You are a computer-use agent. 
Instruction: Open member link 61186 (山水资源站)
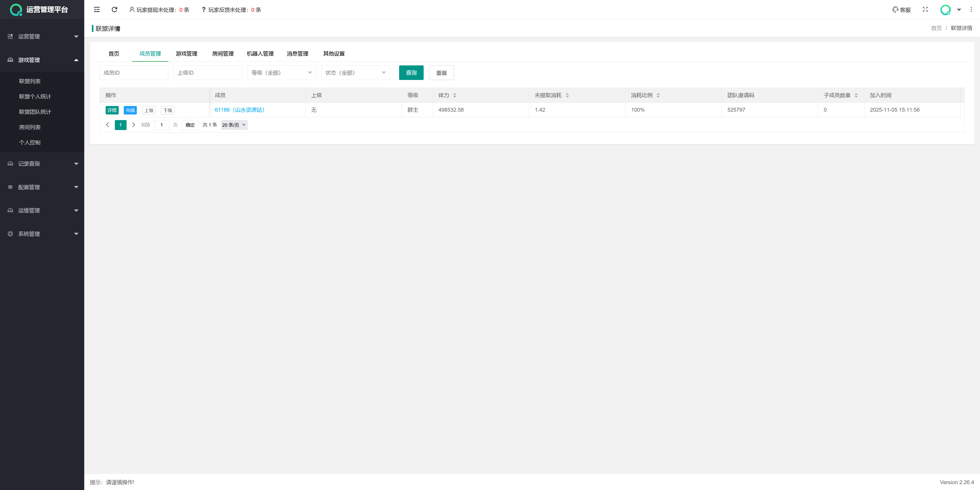click(x=239, y=110)
